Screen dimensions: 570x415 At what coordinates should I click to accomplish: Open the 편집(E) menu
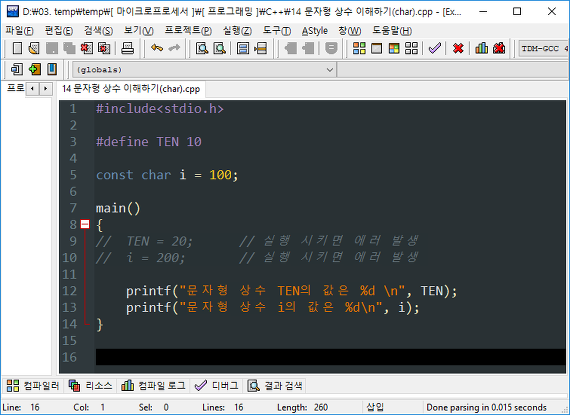tap(59, 31)
